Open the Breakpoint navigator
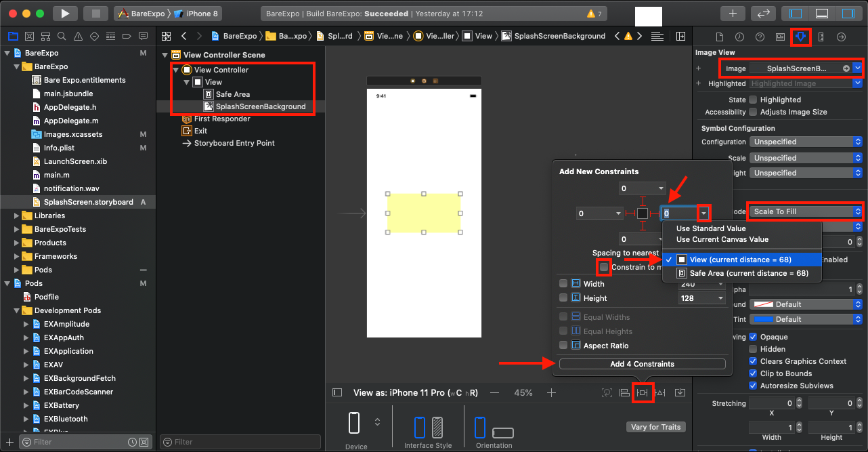The height and width of the screenshot is (452, 868). (x=127, y=36)
